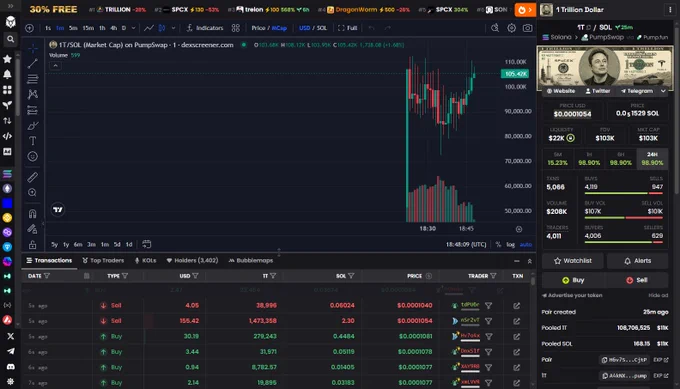Filter transactions by TYPE column
680x389 pixels.
pyautogui.click(x=125, y=276)
